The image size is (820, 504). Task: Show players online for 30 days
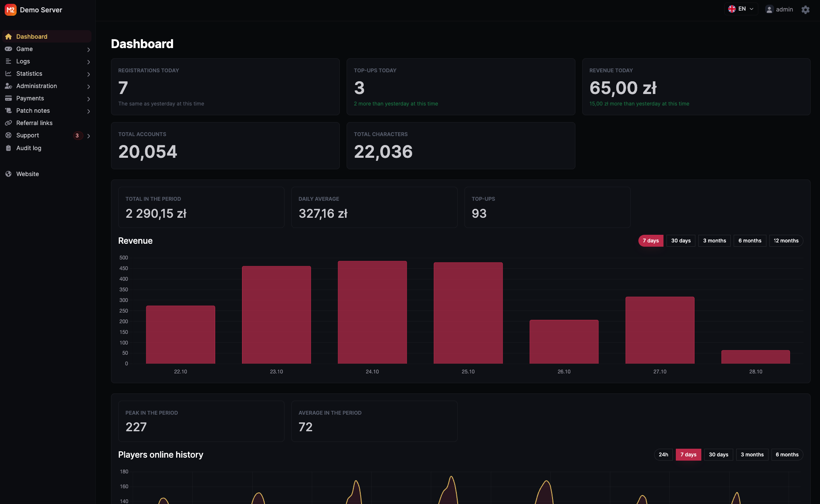[719, 455]
